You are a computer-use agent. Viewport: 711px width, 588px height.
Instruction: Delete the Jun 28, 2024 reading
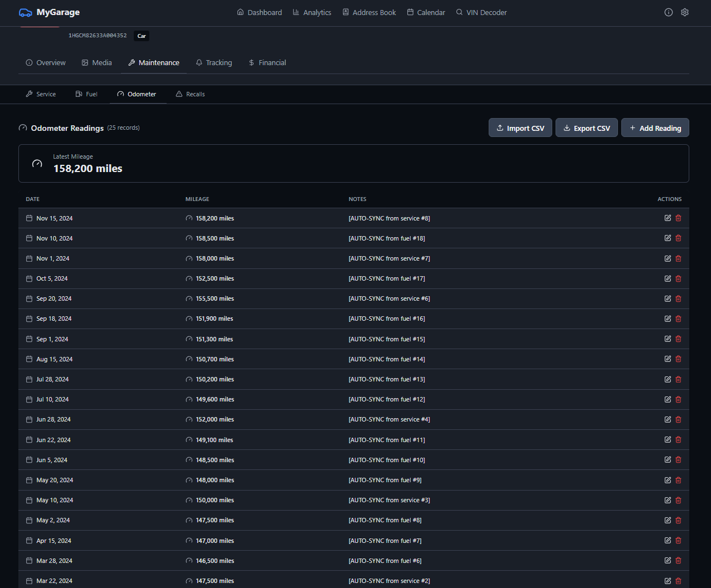pyautogui.click(x=678, y=419)
